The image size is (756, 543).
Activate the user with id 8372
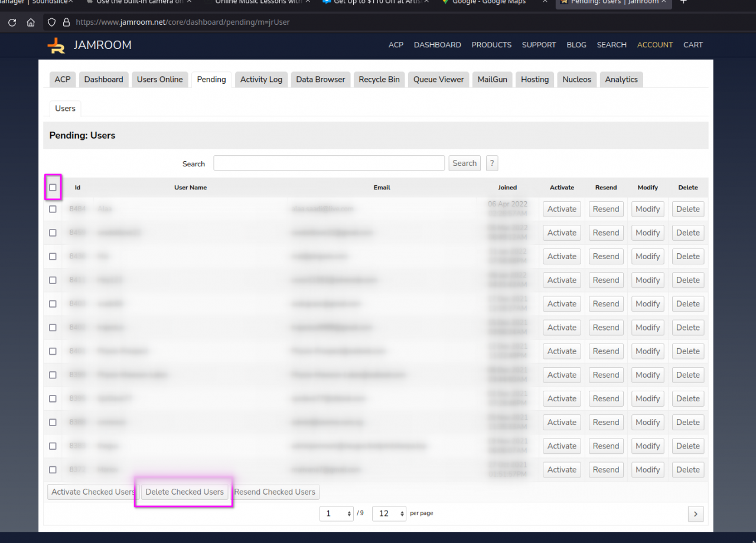point(562,470)
